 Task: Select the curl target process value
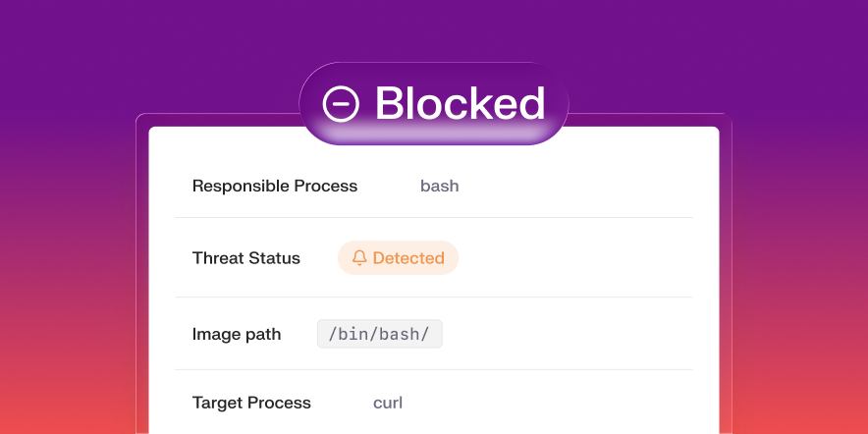tap(388, 403)
